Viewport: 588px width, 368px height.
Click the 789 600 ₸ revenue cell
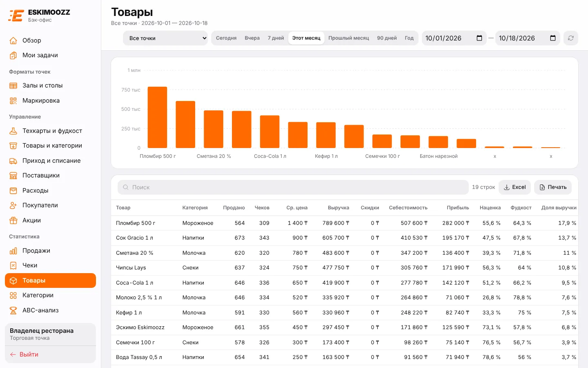[336, 223]
